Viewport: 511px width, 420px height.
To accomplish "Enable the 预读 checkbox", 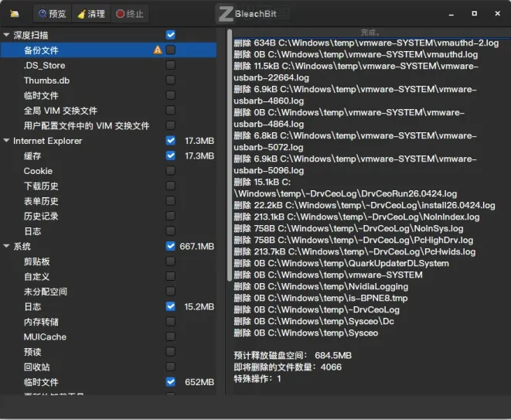I will pos(170,352).
